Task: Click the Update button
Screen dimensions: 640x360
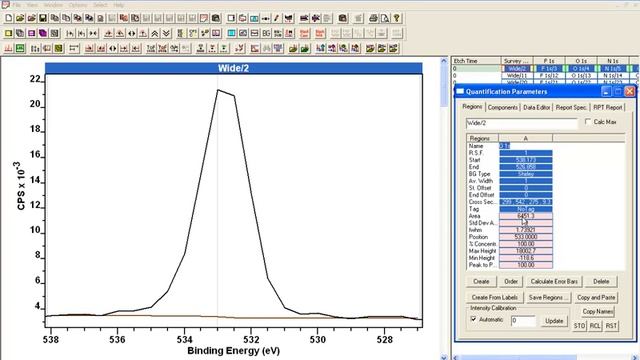Action: coord(554,321)
